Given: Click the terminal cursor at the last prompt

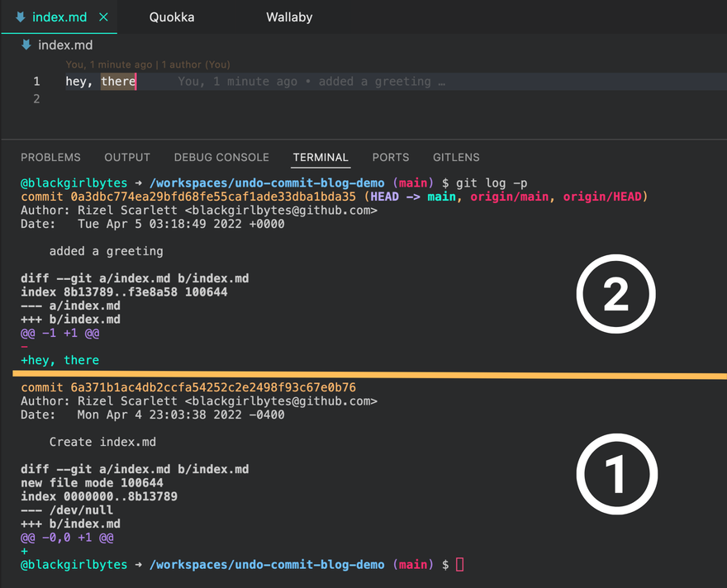Looking at the screenshot, I should click(x=460, y=565).
